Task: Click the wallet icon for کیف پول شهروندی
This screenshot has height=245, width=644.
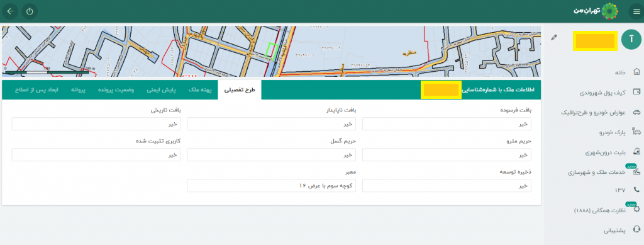Action: (x=636, y=92)
